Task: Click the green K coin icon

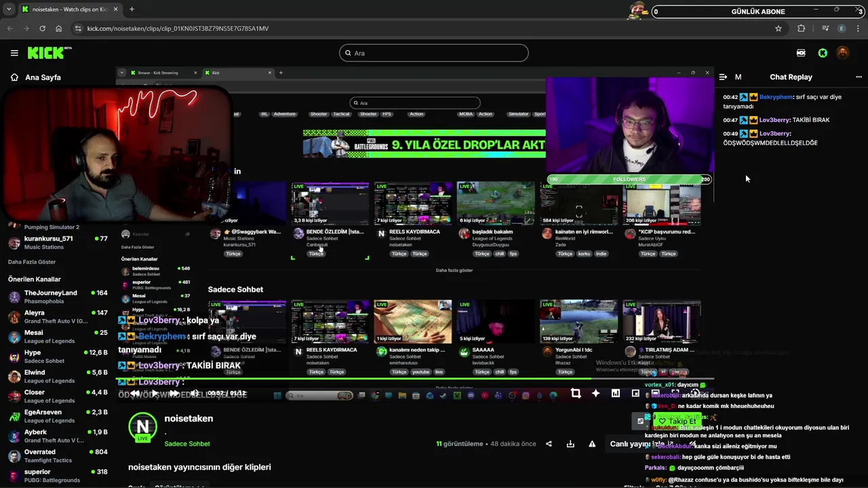Action: (823, 53)
